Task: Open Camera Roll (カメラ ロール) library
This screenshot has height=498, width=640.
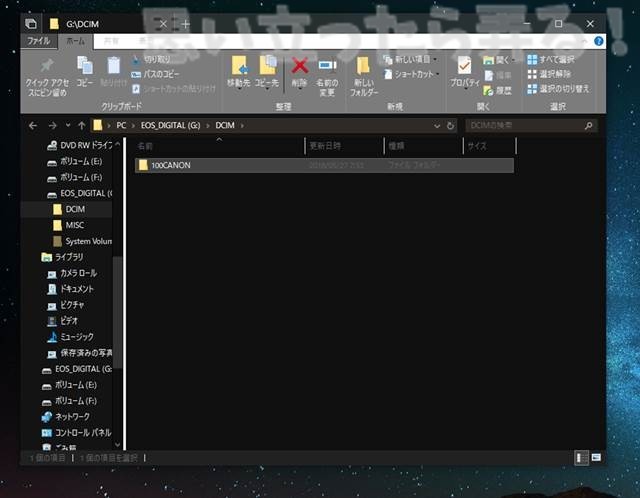Action: pyautogui.click(x=72, y=273)
